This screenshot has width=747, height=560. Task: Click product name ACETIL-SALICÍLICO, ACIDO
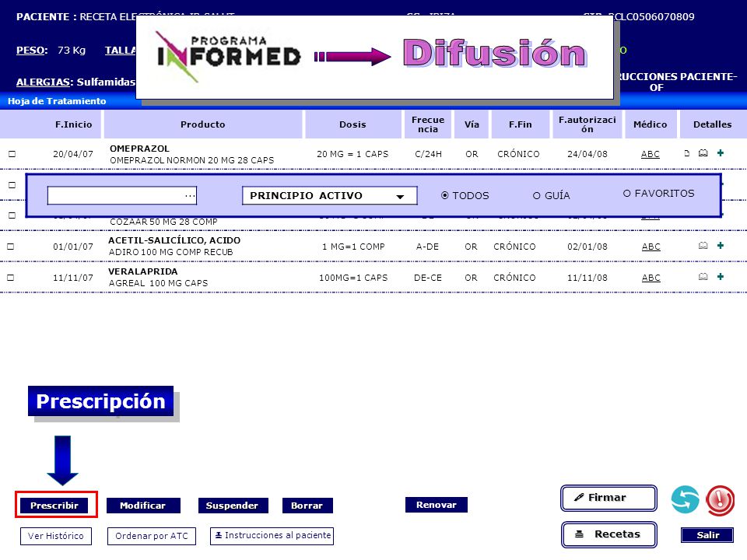click(174, 240)
